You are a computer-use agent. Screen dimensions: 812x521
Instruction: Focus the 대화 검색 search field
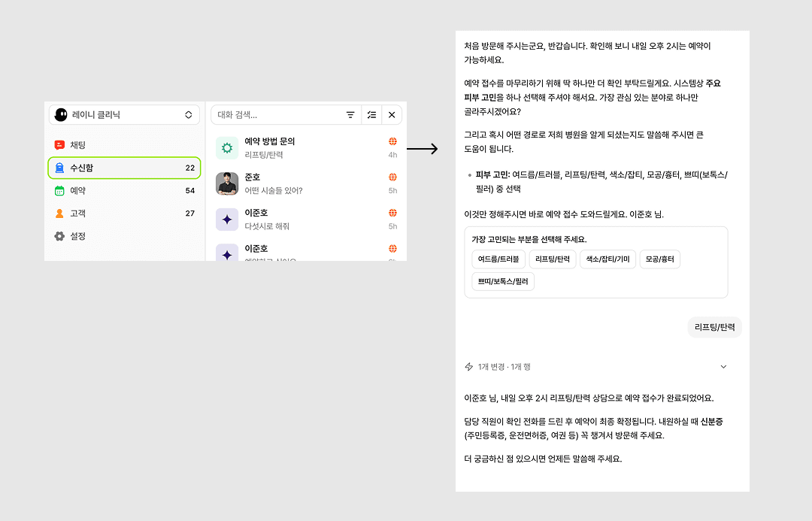[x=277, y=115]
